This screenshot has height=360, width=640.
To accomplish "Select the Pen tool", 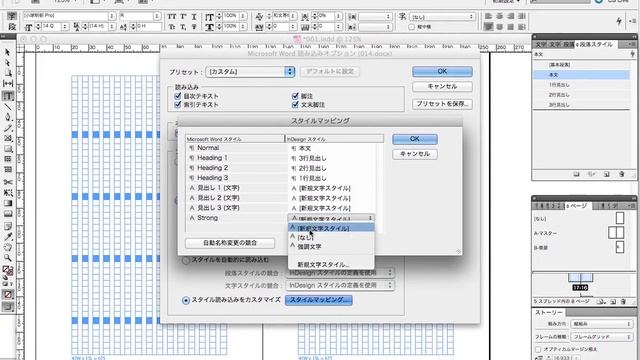I will (7, 117).
